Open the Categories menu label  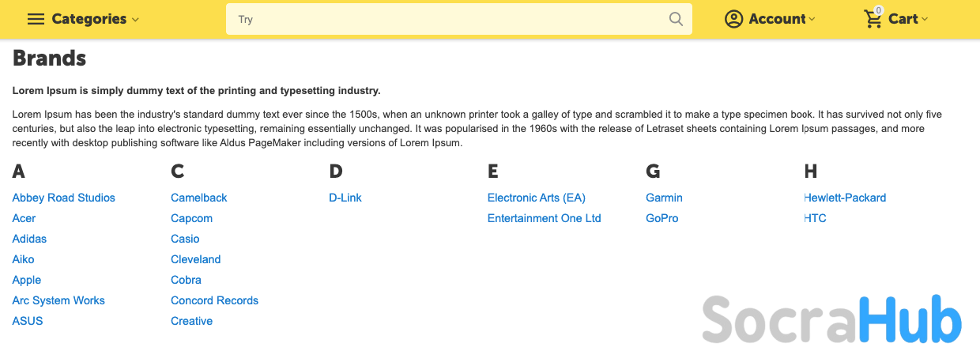[x=89, y=19]
